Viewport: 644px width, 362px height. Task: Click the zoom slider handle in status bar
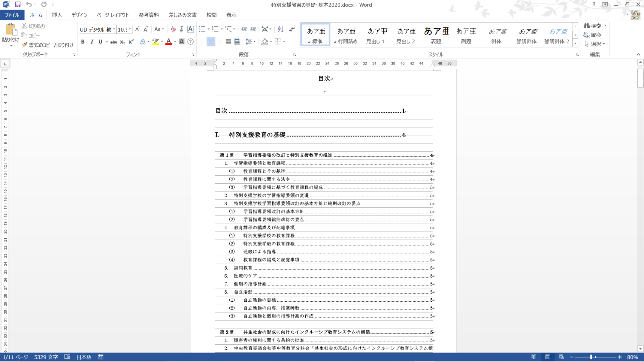click(x=591, y=357)
